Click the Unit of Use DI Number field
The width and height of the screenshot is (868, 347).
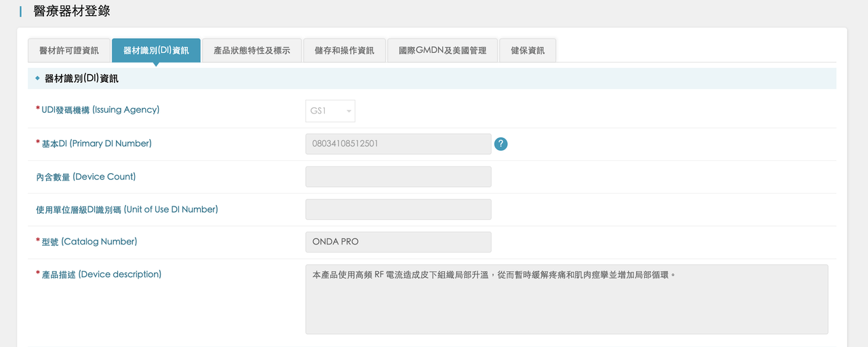point(398,209)
